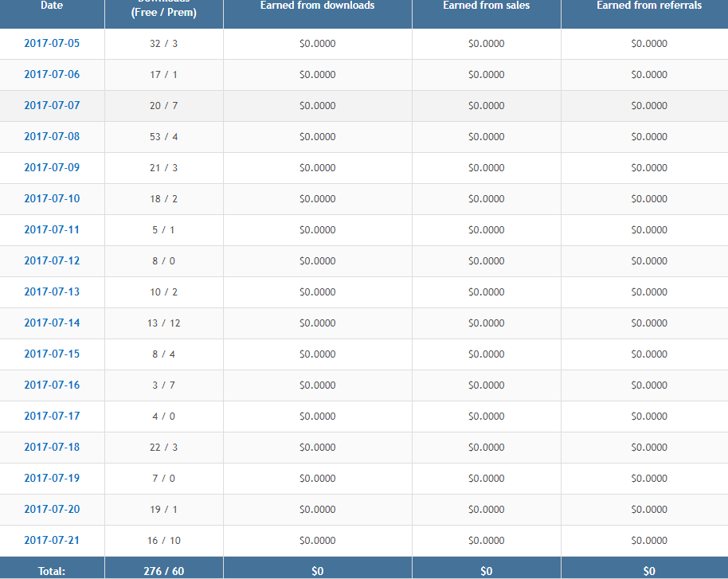Click the Earned from referrals column header
This screenshot has width=728, height=579.
point(648,6)
